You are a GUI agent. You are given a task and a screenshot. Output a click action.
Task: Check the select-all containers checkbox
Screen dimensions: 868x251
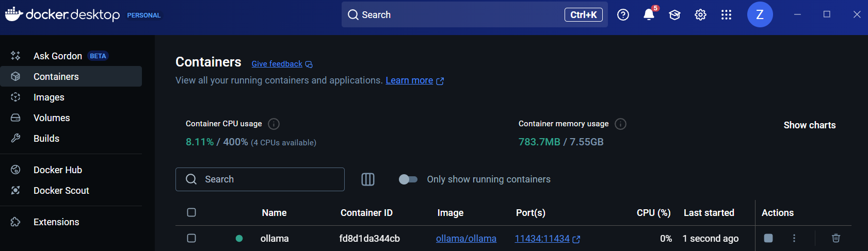click(x=191, y=212)
